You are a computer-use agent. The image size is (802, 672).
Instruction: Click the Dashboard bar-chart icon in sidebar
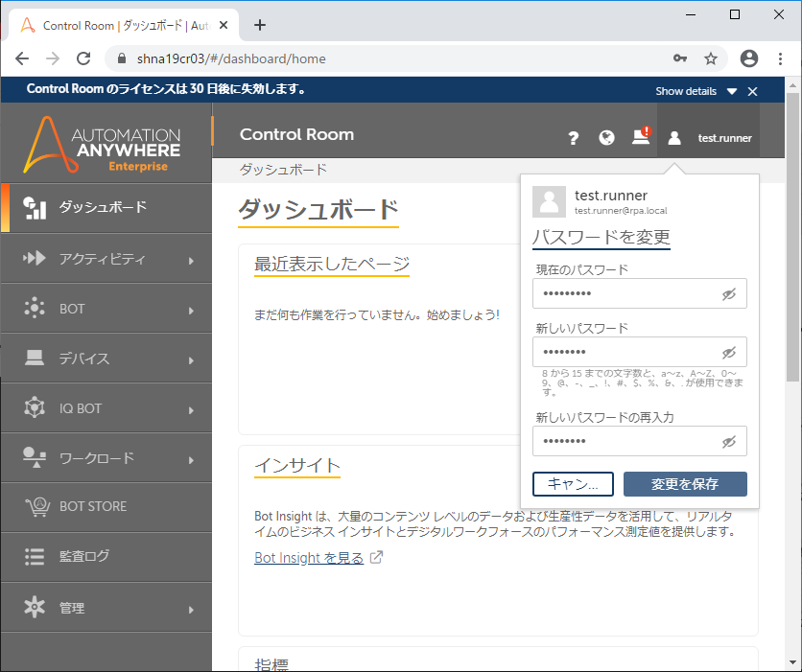click(x=35, y=207)
